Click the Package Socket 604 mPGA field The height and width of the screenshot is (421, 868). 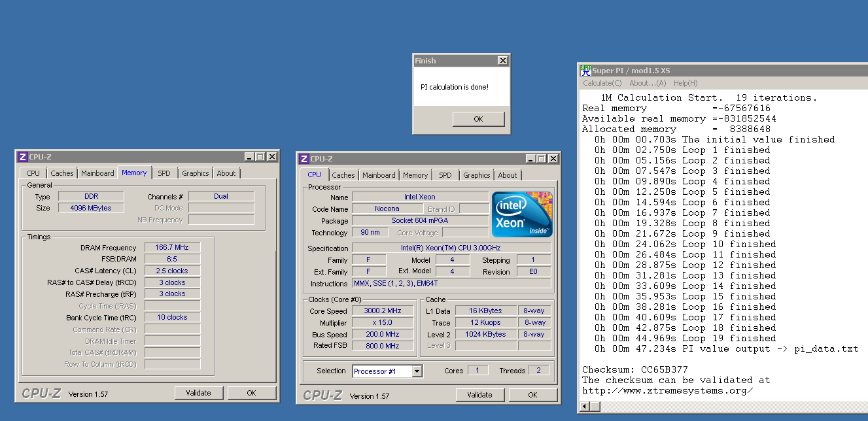coord(420,220)
